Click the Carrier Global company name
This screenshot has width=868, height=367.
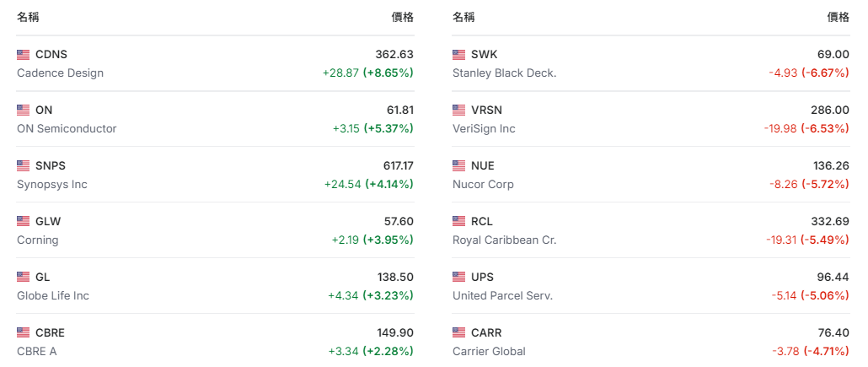(x=489, y=352)
